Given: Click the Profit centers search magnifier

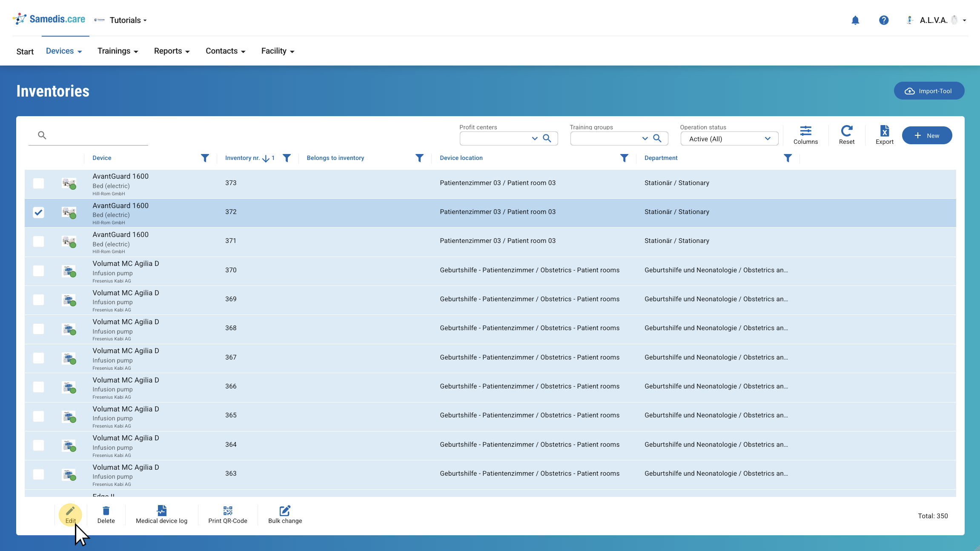Looking at the screenshot, I should click(x=547, y=138).
